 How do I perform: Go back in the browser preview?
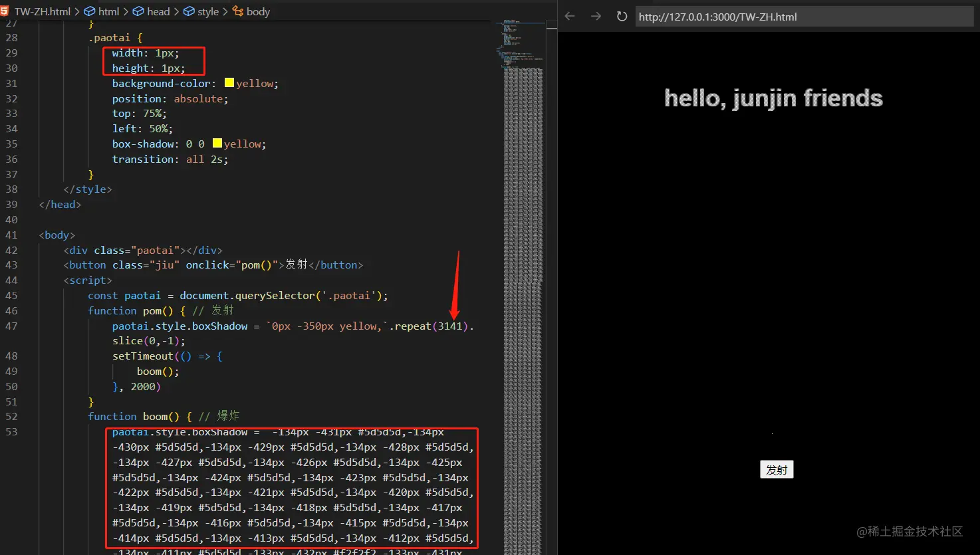click(570, 17)
